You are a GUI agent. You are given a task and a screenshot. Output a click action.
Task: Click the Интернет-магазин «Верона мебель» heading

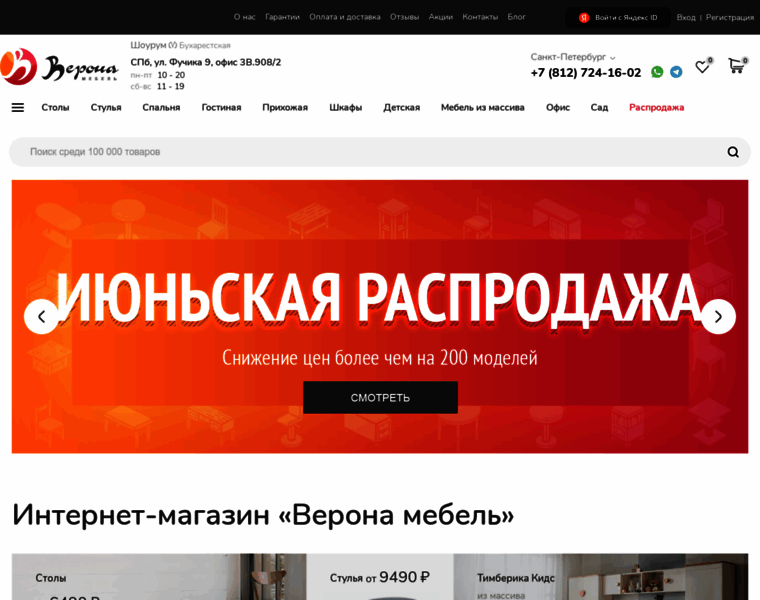point(263,515)
